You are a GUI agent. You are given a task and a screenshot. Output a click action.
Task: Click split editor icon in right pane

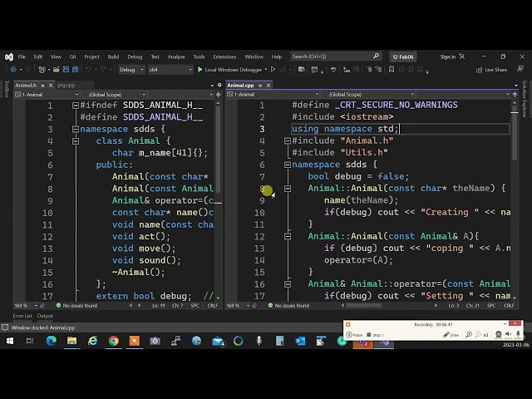coord(515,94)
